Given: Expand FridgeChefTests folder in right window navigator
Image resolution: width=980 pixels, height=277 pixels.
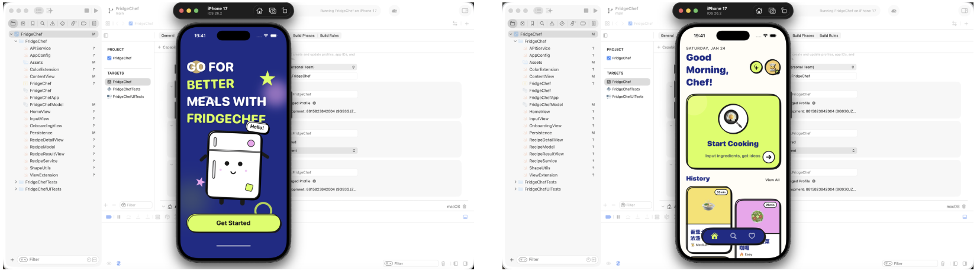Looking at the screenshot, I should [515, 182].
